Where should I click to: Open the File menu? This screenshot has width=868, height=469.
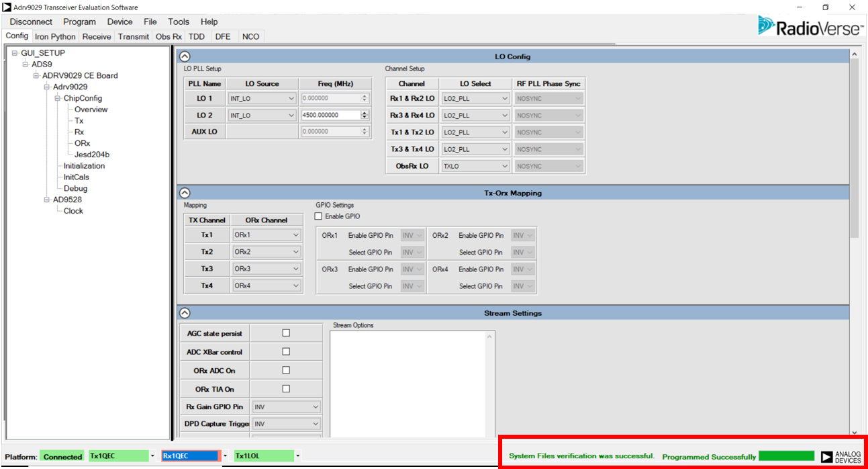150,22
